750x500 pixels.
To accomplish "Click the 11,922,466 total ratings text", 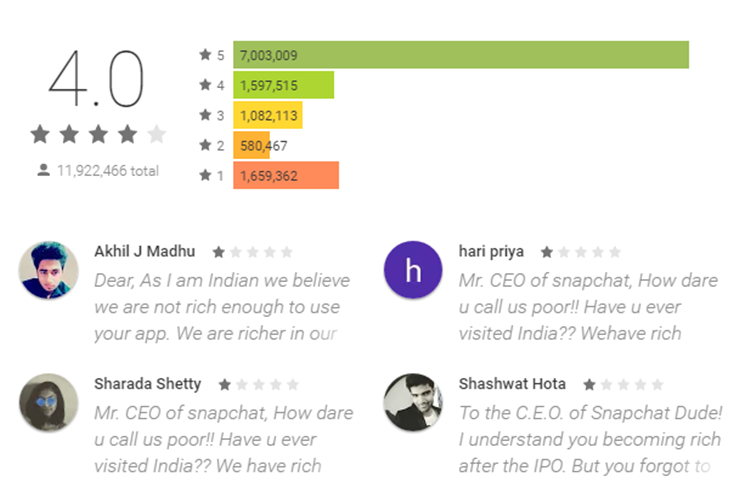I will point(108,171).
